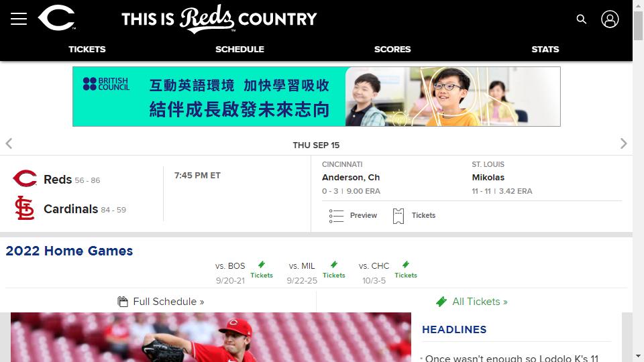
Task: Click green ticket icon for vs. CHC
Action: (x=406, y=264)
